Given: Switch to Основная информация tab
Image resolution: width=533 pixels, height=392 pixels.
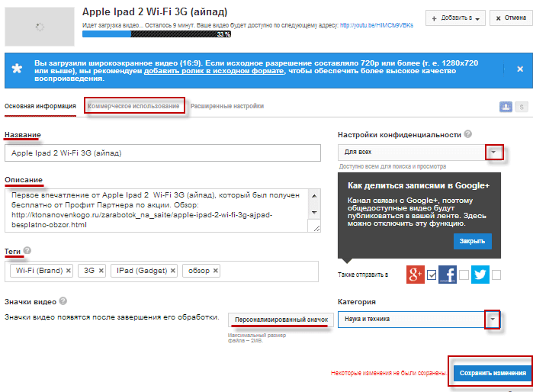Looking at the screenshot, I should pyautogui.click(x=40, y=106).
